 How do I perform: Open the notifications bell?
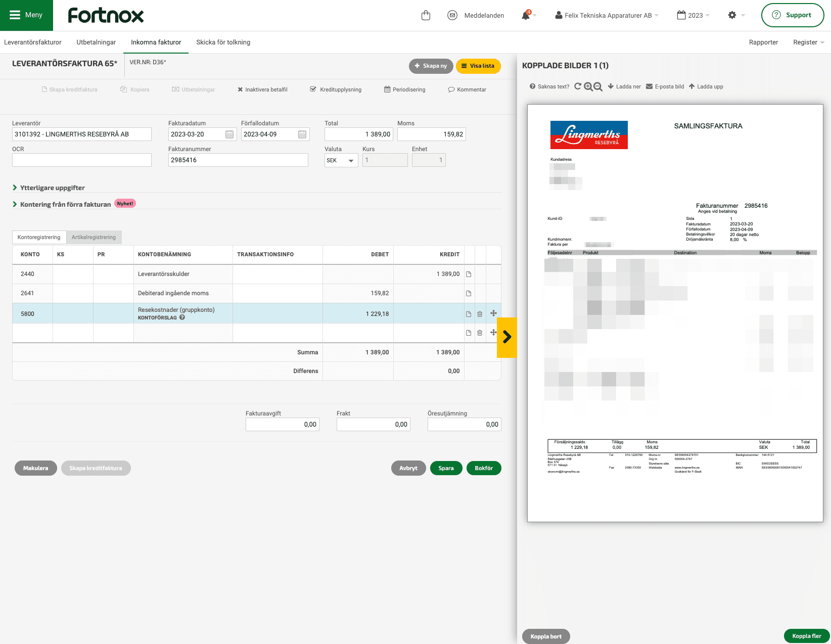(x=526, y=15)
